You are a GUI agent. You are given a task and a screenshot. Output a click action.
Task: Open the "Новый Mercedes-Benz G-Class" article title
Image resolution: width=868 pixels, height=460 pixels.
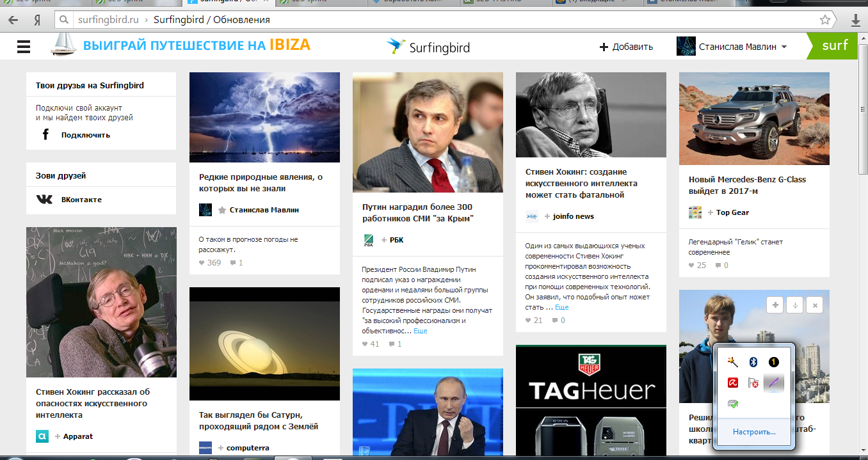pyautogui.click(x=747, y=186)
